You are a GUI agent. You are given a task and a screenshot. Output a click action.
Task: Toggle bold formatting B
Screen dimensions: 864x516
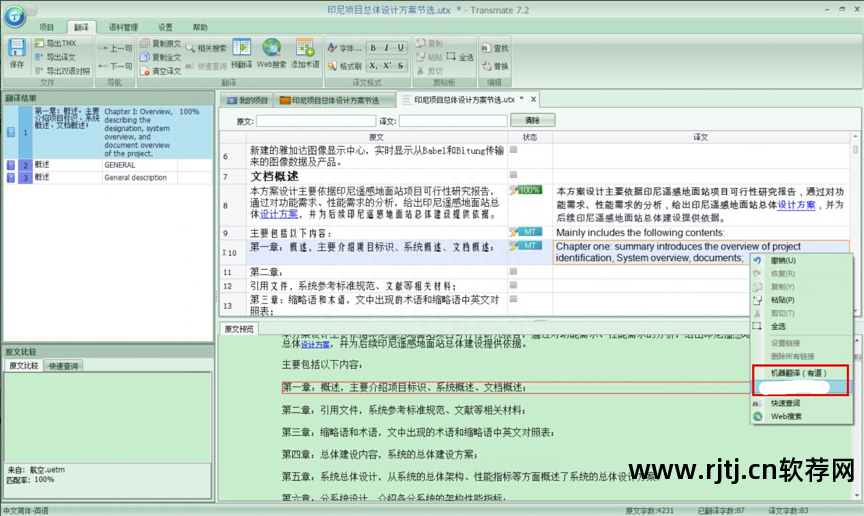[x=373, y=48]
